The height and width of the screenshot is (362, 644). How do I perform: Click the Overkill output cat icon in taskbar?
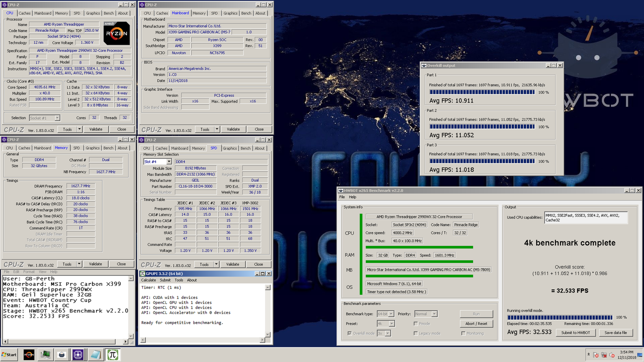click(x=62, y=355)
